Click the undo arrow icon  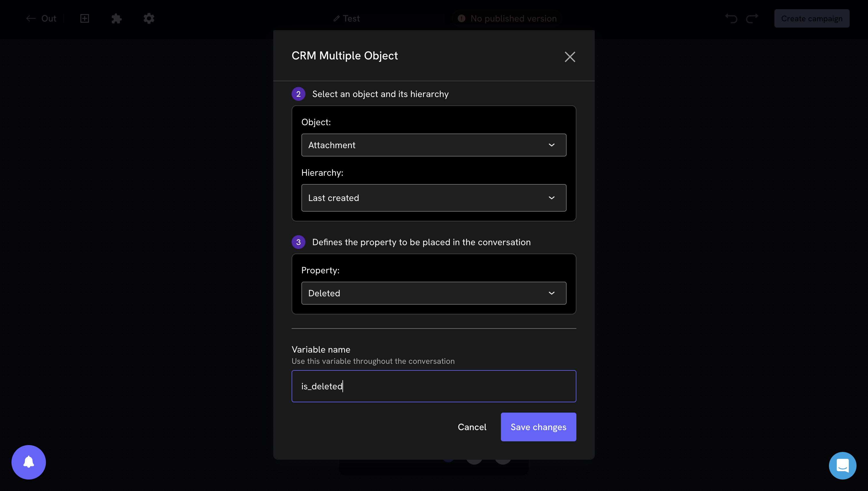coord(731,19)
